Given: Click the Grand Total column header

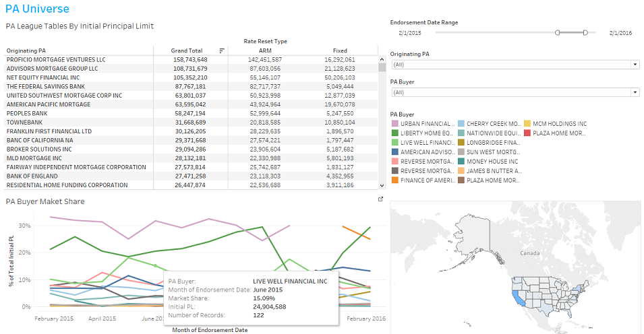Looking at the screenshot, I should tap(187, 51).
